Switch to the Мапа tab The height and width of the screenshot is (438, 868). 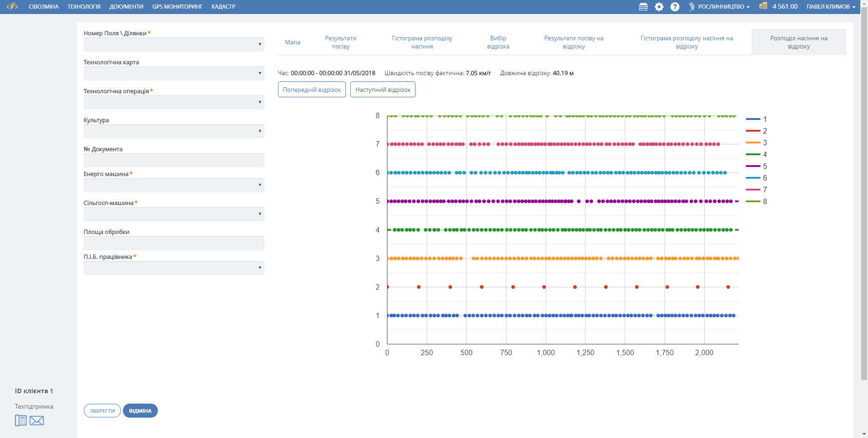(292, 42)
